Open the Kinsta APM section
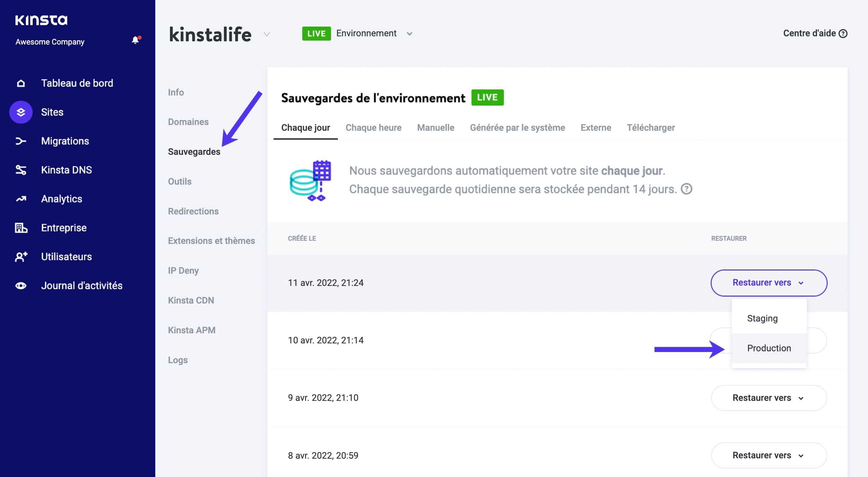Screen dimensions: 868x477 pyautogui.click(x=192, y=330)
